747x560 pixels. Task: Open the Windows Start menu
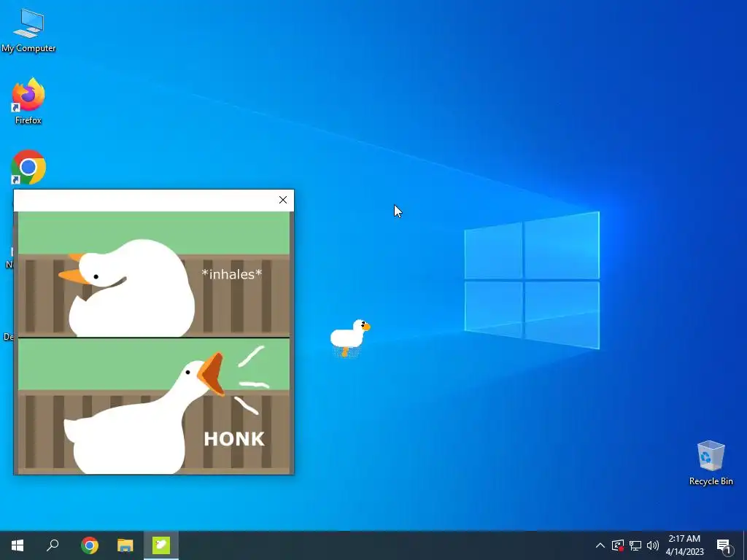[x=18, y=545]
